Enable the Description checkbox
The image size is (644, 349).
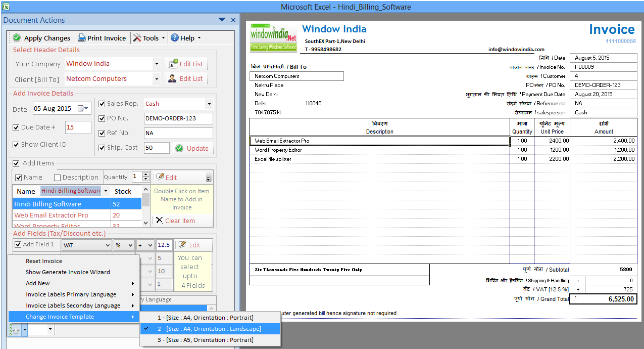pos(58,177)
